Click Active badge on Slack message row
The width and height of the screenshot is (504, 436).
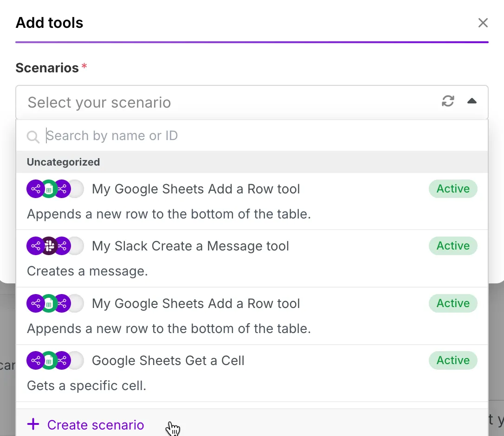[x=453, y=246]
